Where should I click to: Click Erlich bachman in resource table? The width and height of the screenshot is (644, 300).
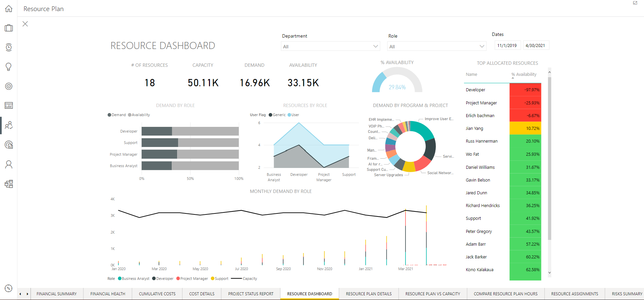pyautogui.click(x=480, y=115)
